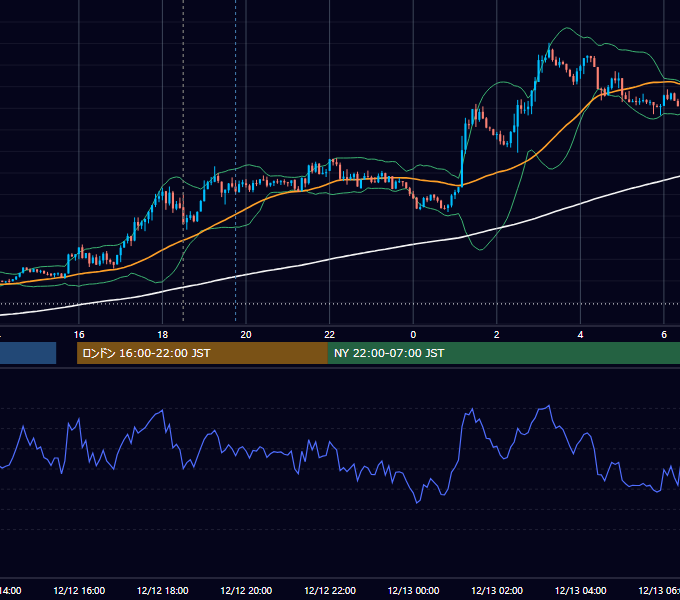The width and height of the screenshot is (680, 600).
Task: Click the hour label 0 on price chart axis
Action: point(413,335)
